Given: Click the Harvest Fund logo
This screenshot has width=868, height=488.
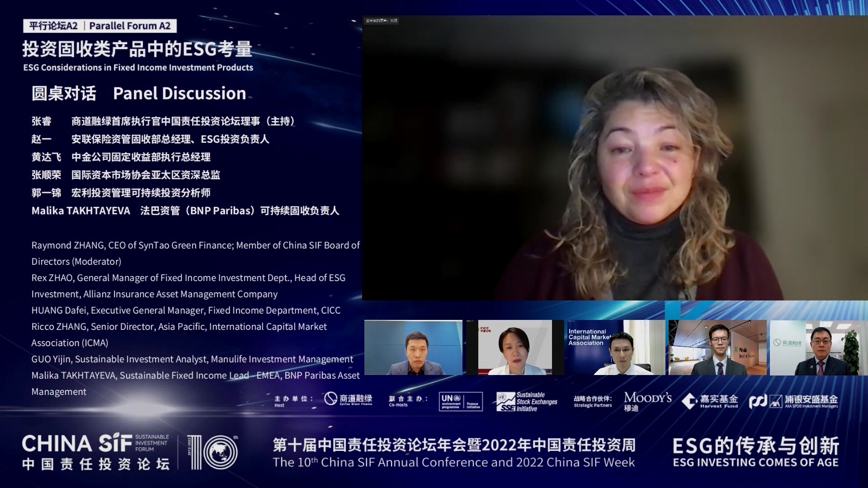Looking at the screenshot, I should (x=710, y=401).
